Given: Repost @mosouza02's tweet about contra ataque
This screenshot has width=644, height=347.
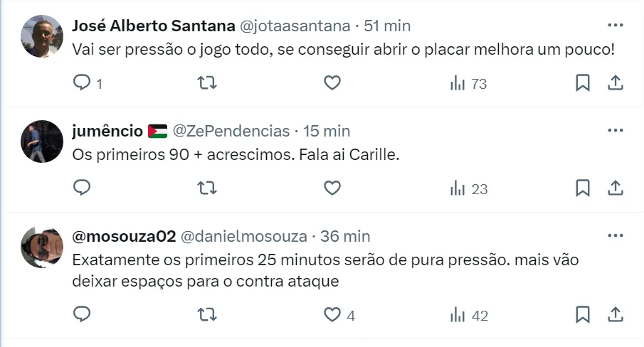Looking at the screenshot, I should (207, 314).
